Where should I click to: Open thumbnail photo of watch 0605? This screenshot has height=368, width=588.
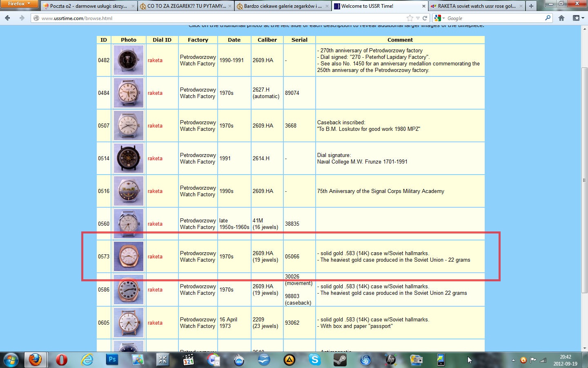point(129,323)
